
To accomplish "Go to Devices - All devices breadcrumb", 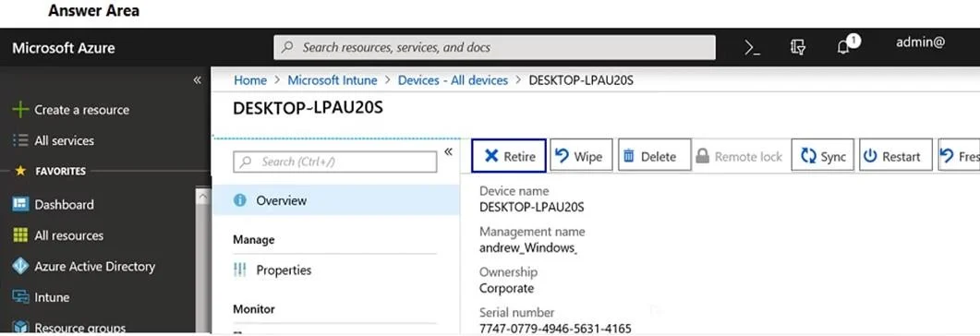I will click(454, 80).
